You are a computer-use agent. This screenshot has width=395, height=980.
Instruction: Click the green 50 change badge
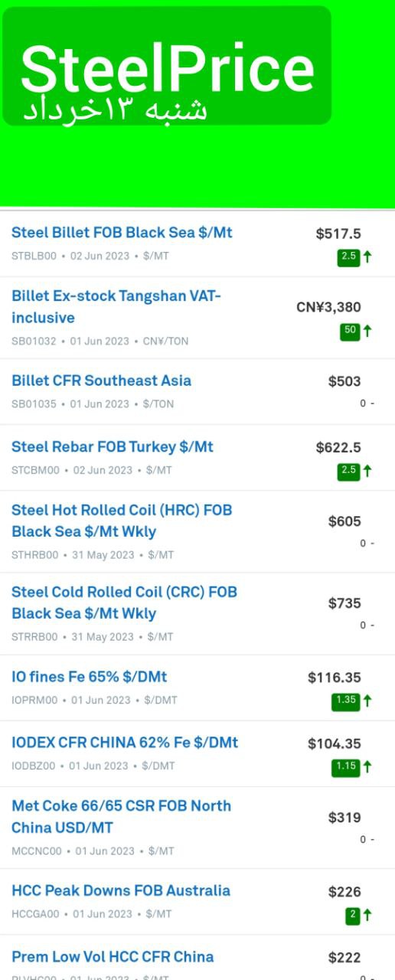pyautogui.click(x=350, y=332)
